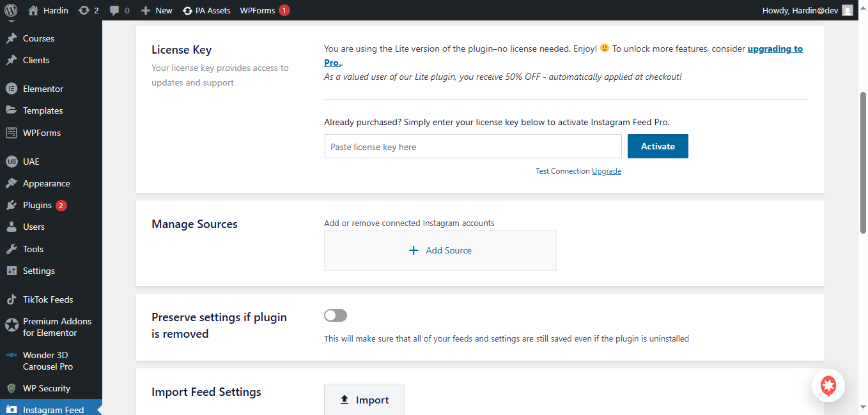Open the New content menu
This screenshot has width=868, height=415.
157,10
